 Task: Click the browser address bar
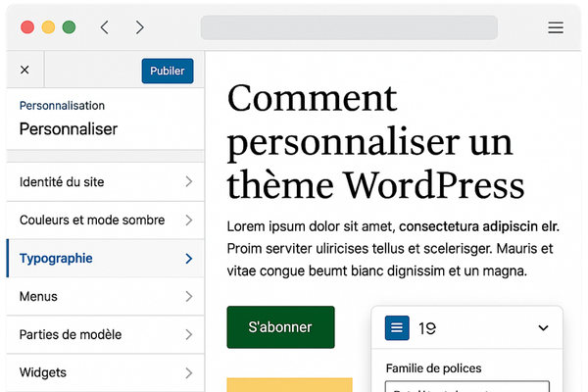point(349,27)
